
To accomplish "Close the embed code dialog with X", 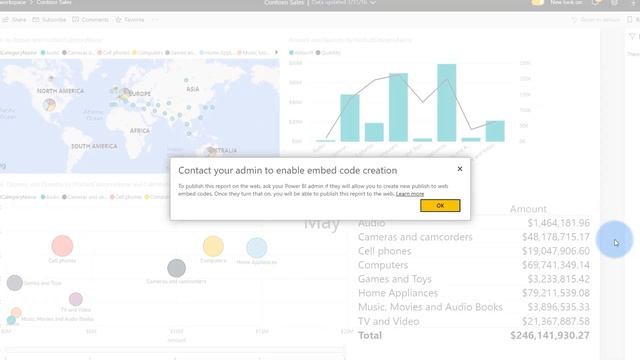I will (x=460, y=169).
